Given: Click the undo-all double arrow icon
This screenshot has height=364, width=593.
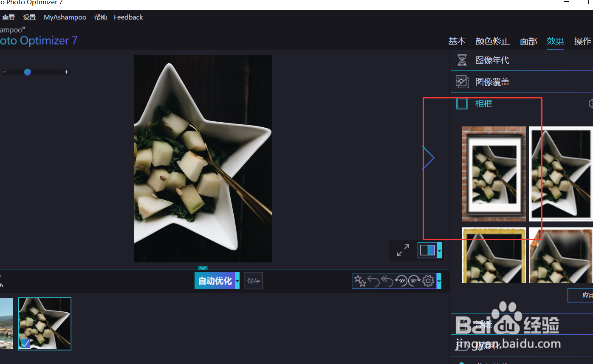Looking at the screenshot, I should click(x=387, y=281).
